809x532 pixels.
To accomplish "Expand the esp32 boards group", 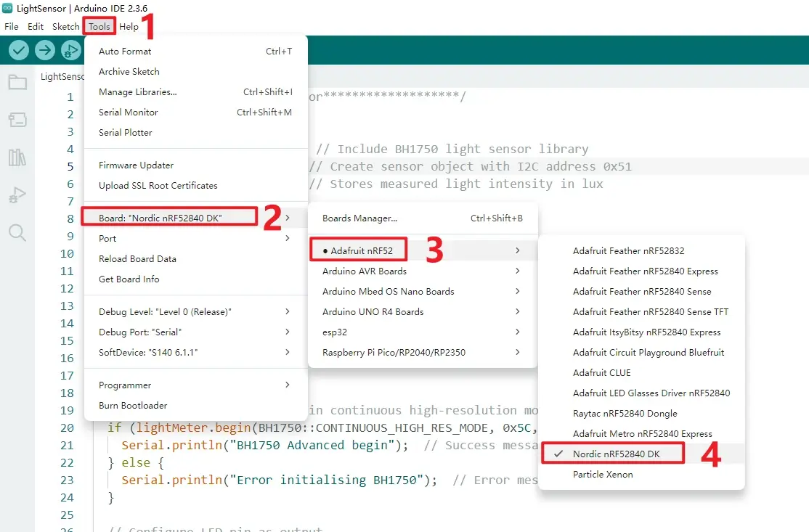I will click(x=423, y=332).
